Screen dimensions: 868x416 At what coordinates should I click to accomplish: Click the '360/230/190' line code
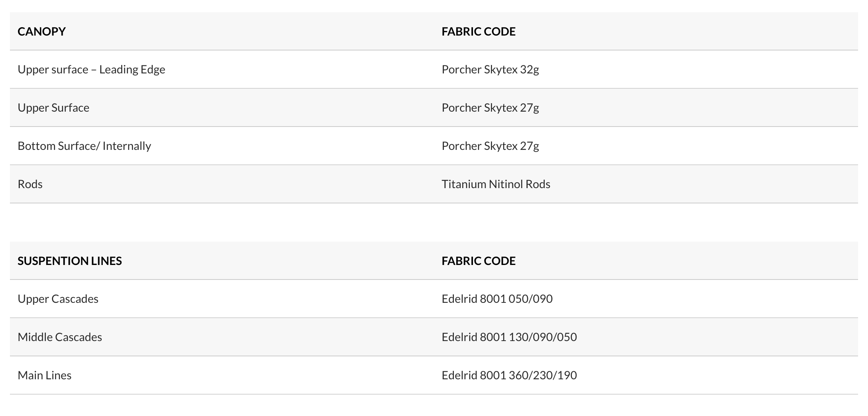tap(542, 375)
